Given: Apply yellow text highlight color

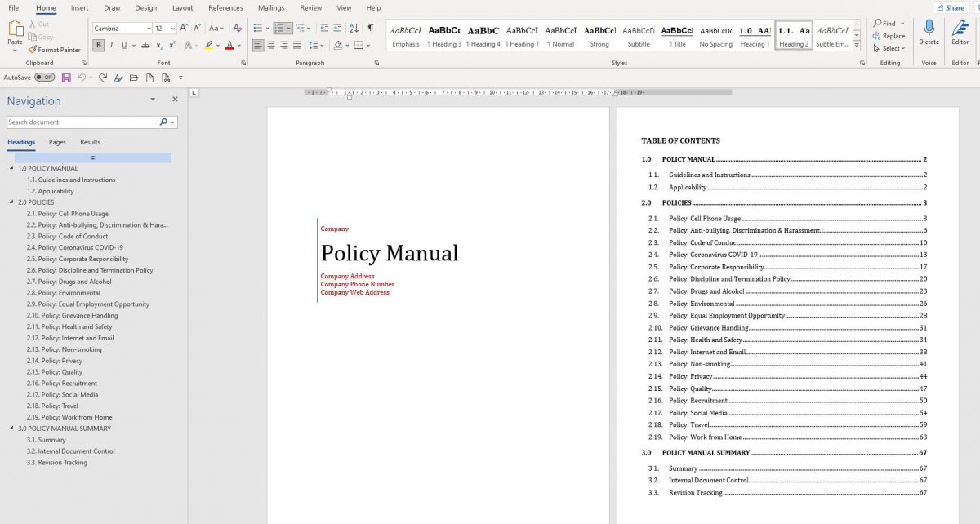Looking at the screenshot, I should [x=209, y=46].
